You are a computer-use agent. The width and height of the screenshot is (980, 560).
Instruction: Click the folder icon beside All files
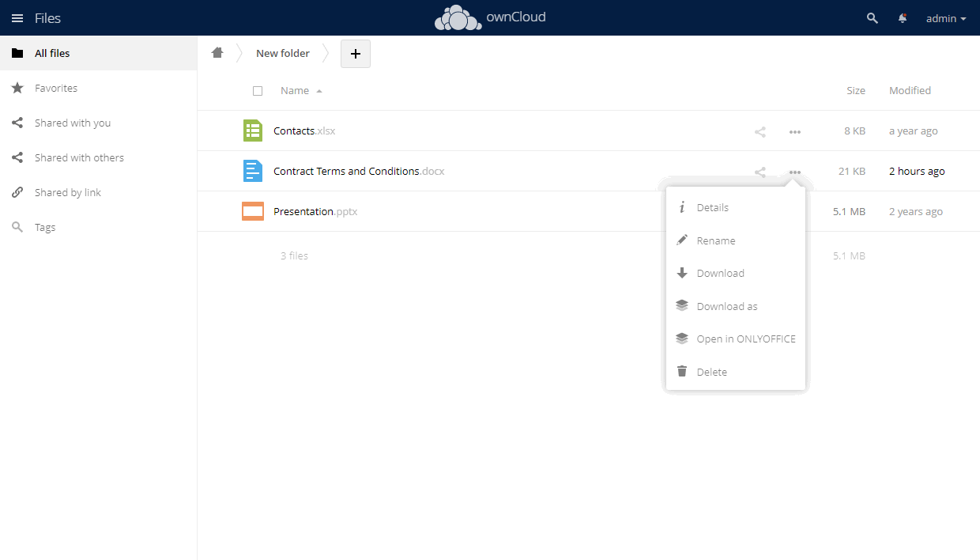coord(17,53)
